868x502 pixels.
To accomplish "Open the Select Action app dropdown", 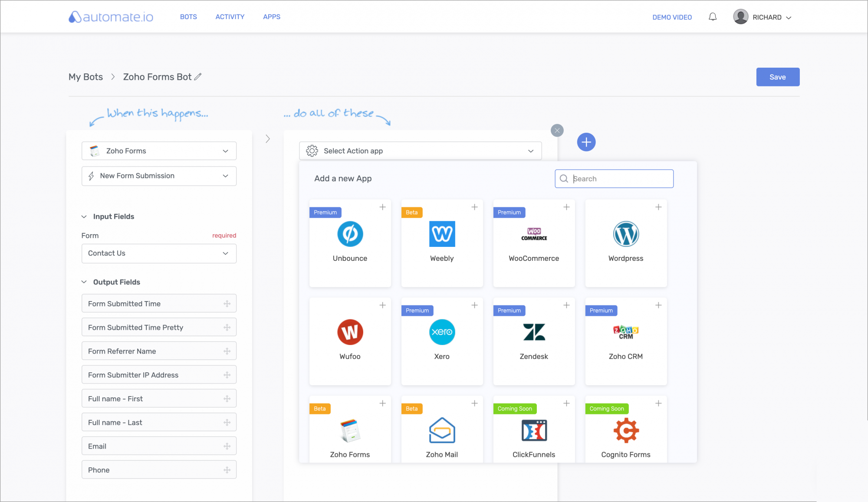I will click(x=418, y=150).
